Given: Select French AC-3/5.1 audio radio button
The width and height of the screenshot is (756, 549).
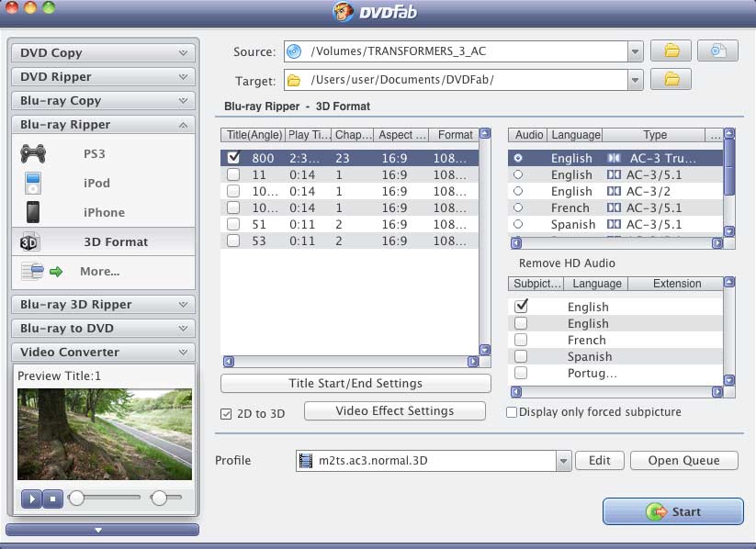Looking at the screenshot, I should [518, 207].
